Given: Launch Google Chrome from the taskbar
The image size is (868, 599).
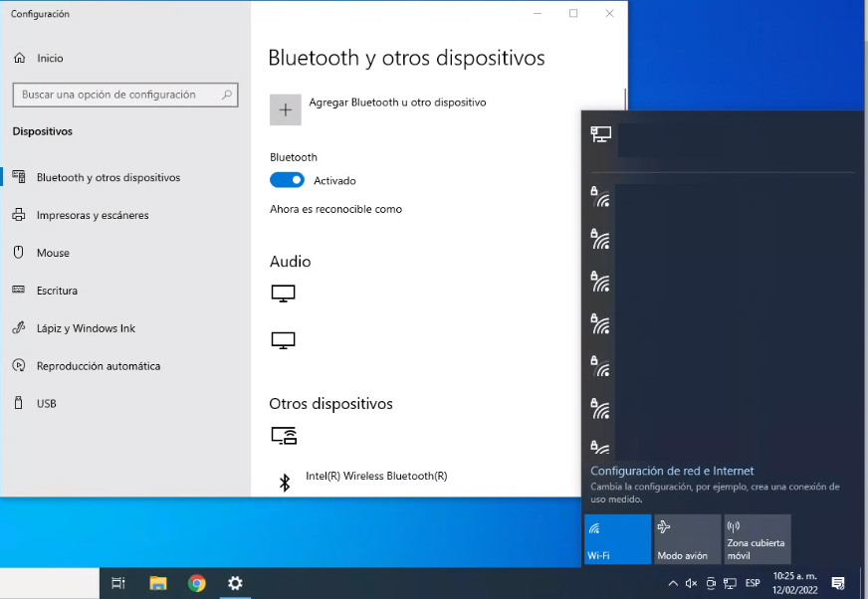Looking at the screenshot, I should (197, 583).
